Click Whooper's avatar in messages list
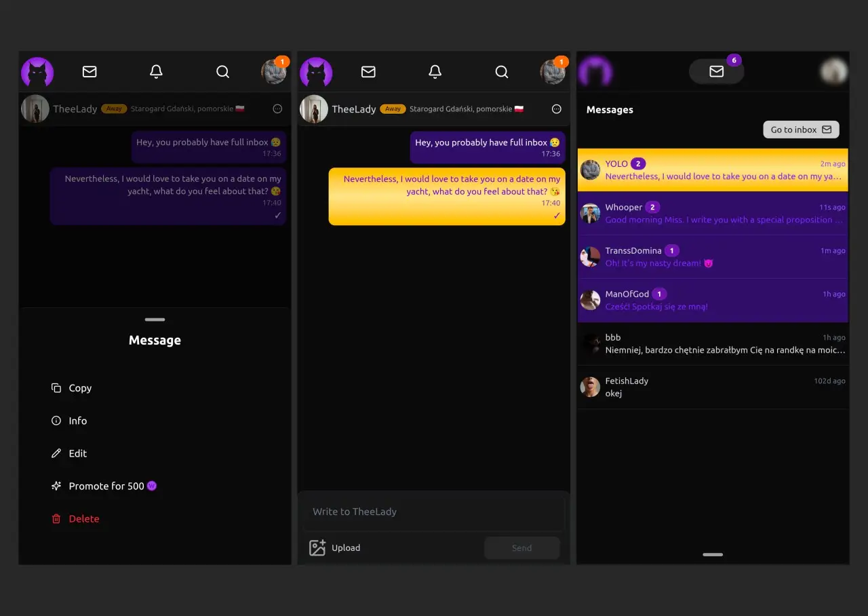 [590, 213]
